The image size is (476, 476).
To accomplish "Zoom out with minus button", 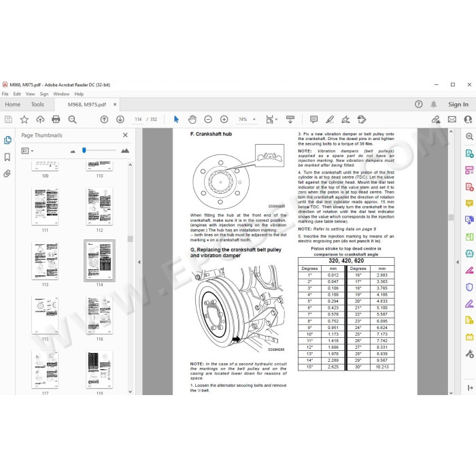I will (208, 119).
